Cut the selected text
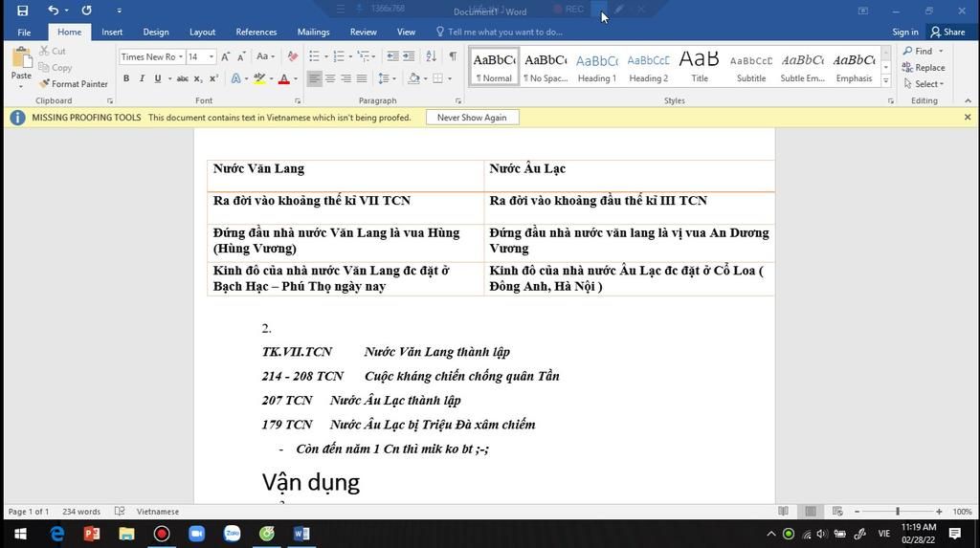 53,52
